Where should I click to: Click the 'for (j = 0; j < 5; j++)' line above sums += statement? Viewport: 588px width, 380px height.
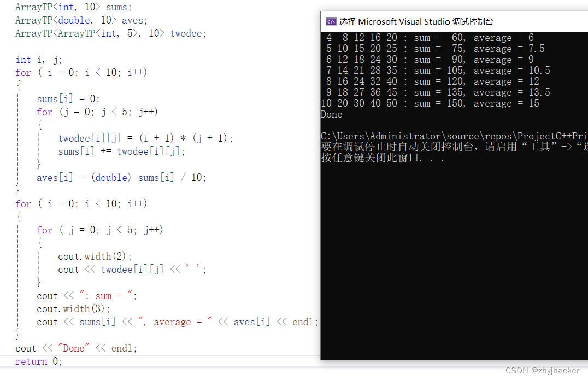click(97, 112)
